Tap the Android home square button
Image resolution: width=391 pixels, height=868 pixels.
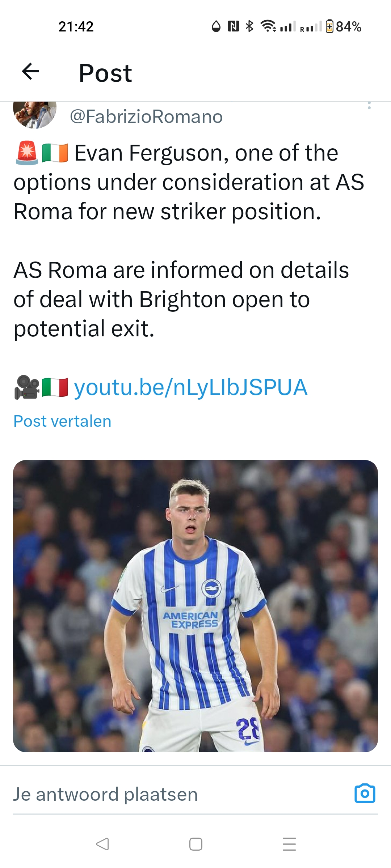coord(196,844)
